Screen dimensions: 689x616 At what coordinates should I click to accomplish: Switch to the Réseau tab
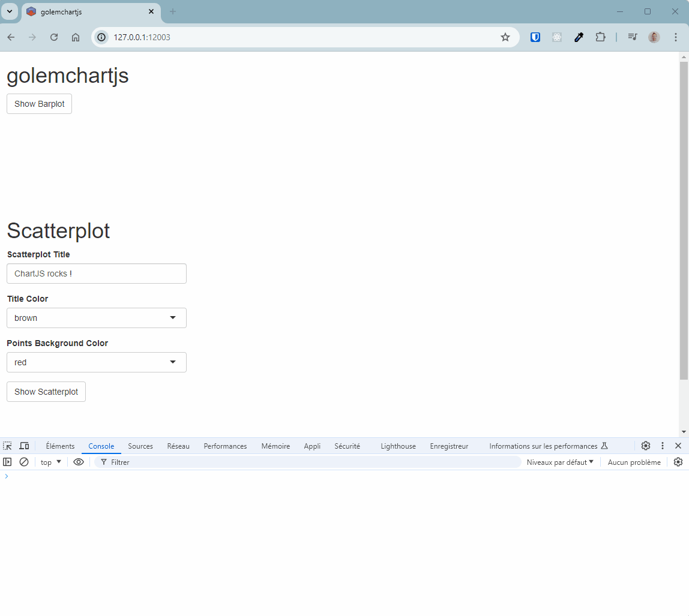(x=178, y=446)
